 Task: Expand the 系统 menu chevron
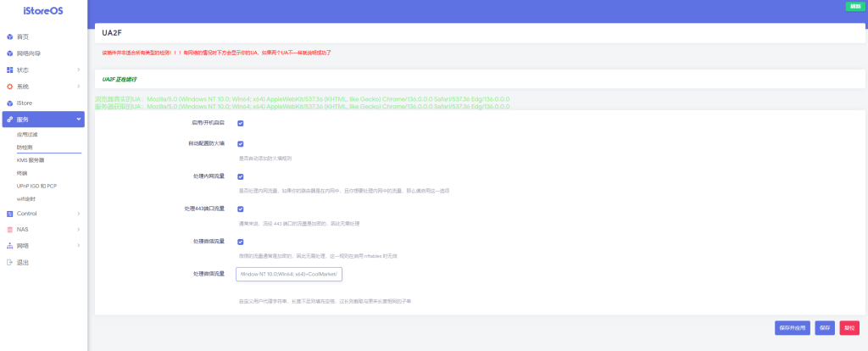(x=79, y=86)
